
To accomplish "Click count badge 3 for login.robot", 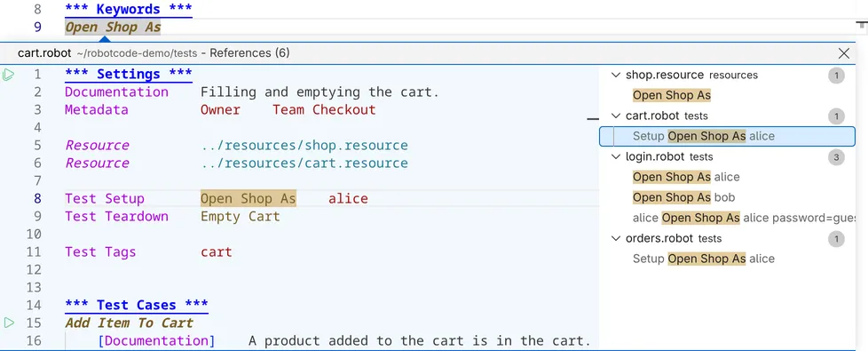I will 836,157.
